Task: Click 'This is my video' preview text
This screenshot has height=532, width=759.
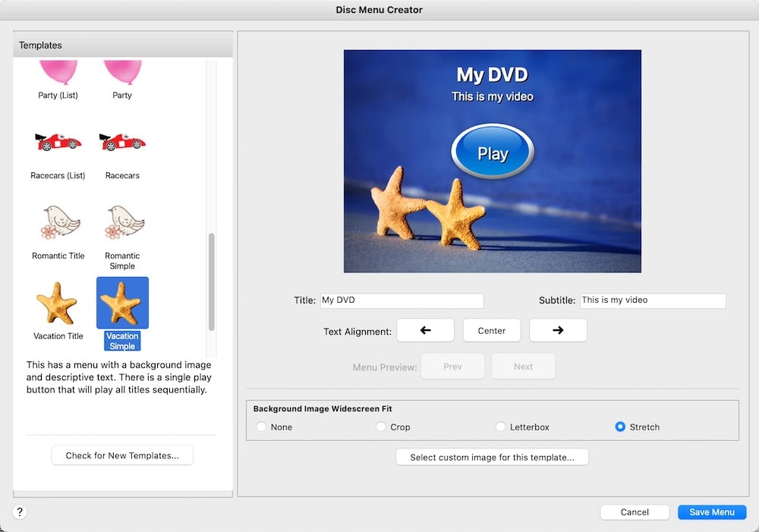Action: [493, 97]
